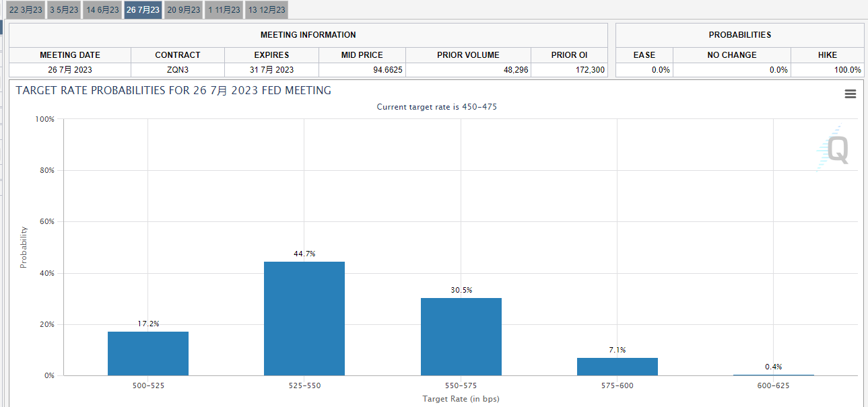Open the 14 6月23 meeting tab
This screenshot has width=868, height=407.
click(x=102, y=10)
